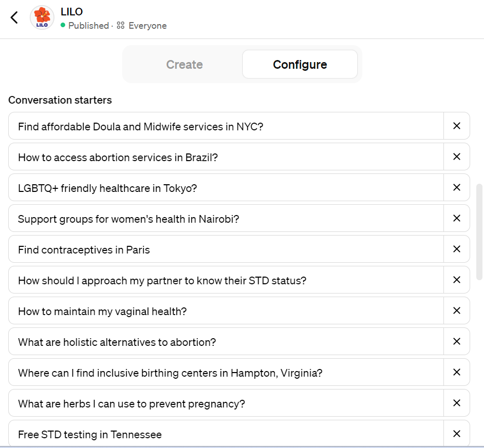This screenshot has width=484, height=448.
Task: Remove the Paris contraceptives starter
Action: click(456, 249)
